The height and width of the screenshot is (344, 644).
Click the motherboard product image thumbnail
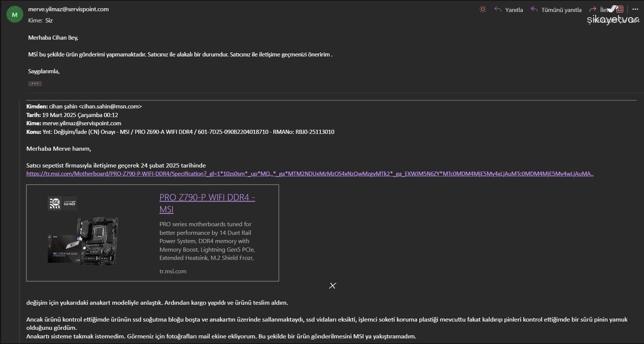[83, 241]
